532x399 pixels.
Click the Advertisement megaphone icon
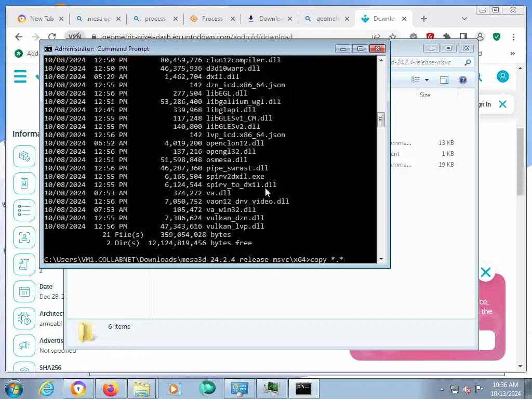coord(24,345)
